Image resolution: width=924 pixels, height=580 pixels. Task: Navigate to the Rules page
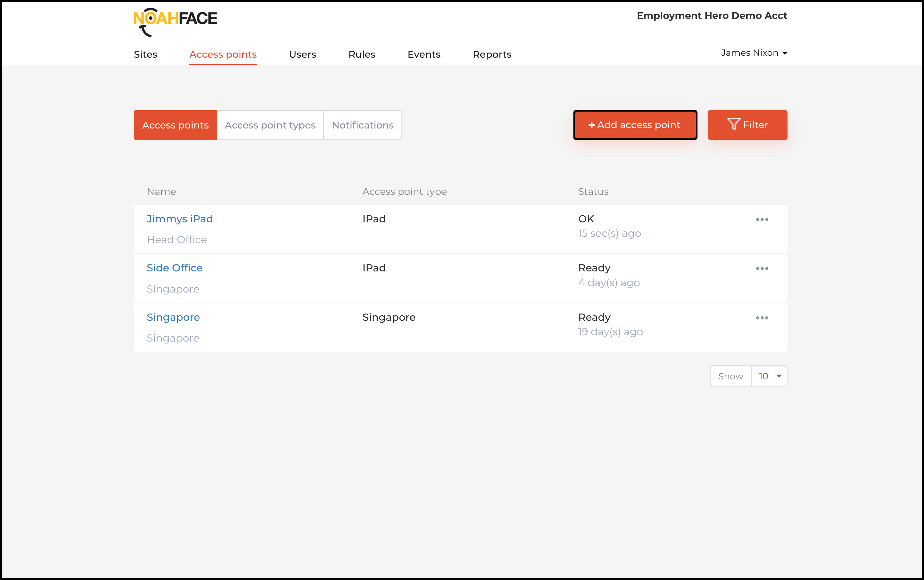(x=362, y=54)
